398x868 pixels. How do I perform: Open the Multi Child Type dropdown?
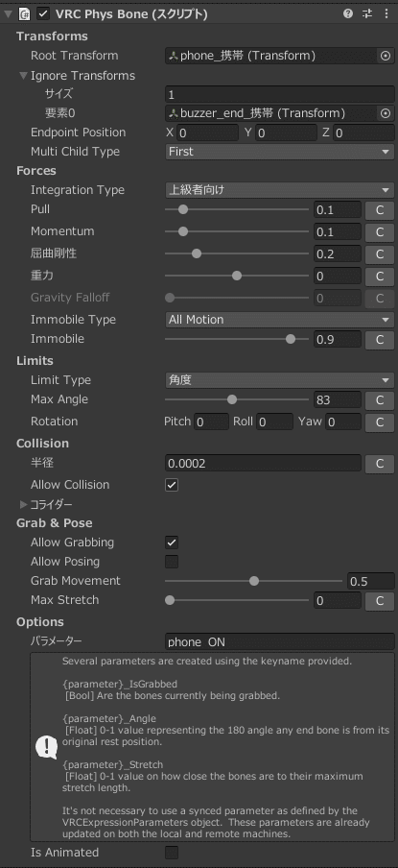pos(280,152)
